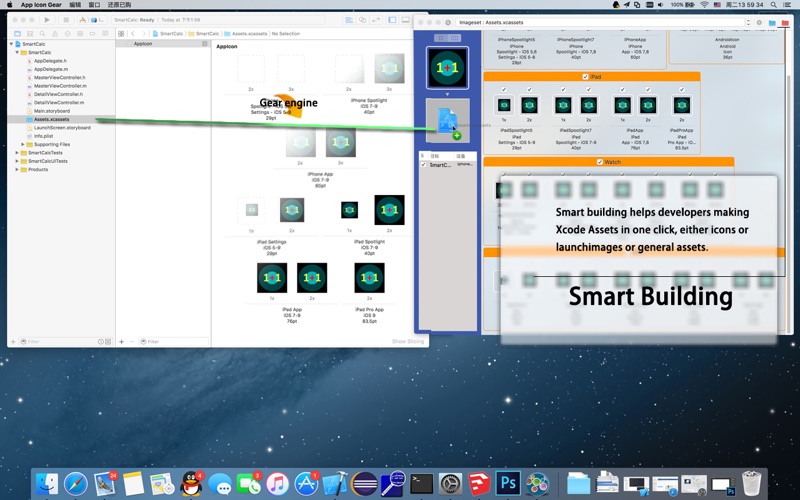Open the Issue navigator in Xcode
The width and height of the screenshot is (800, 500).
[55, 34]
